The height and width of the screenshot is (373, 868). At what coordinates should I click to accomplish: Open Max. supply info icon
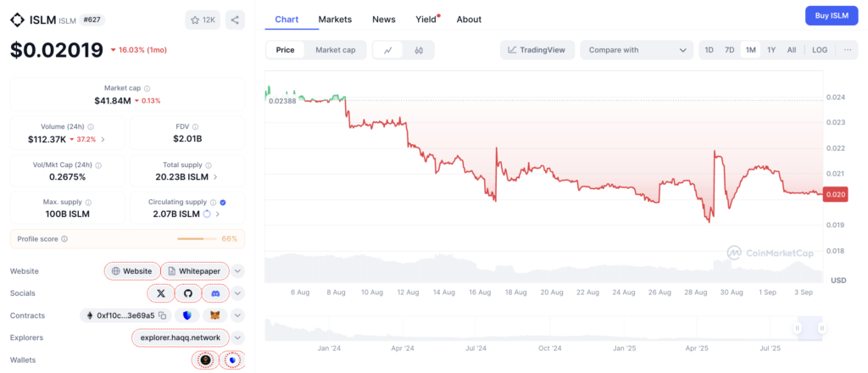tap(88, 203)
